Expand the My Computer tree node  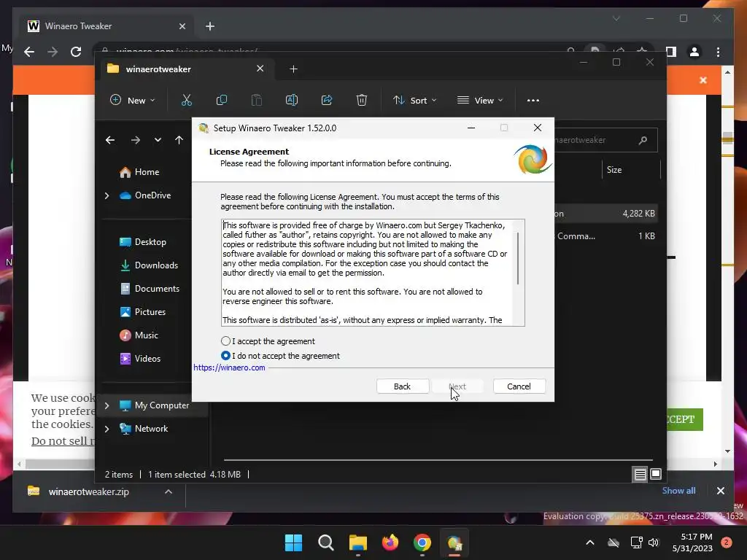pos(107,405)
